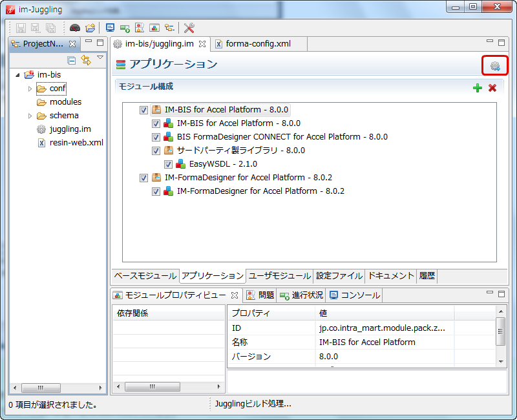Open the project navigator toolbar icon

(169, 28)
